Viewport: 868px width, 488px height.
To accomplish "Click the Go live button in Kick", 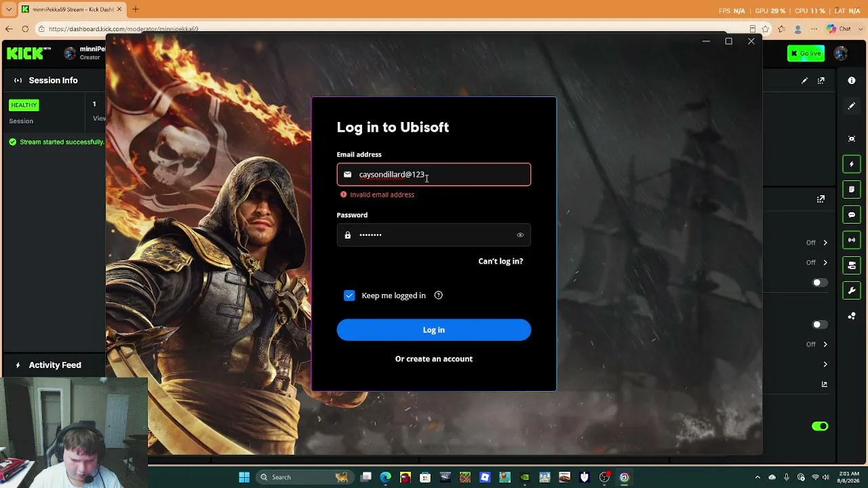I will click(806, 54).
